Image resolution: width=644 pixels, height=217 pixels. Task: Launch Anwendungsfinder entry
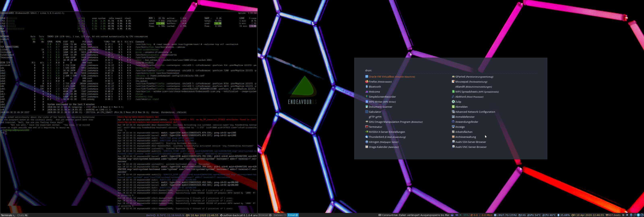[x=465, y=122]
